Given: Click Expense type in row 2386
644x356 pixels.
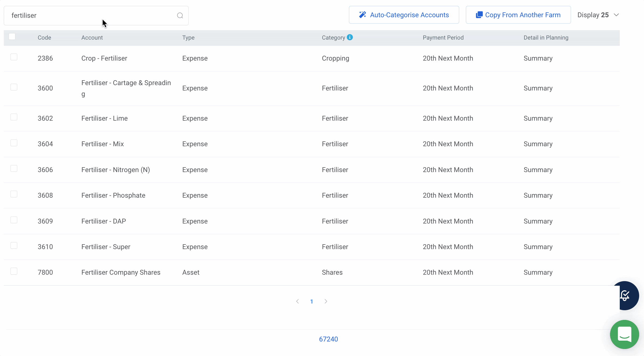Looking at the screenshot, I should (195, 58).
